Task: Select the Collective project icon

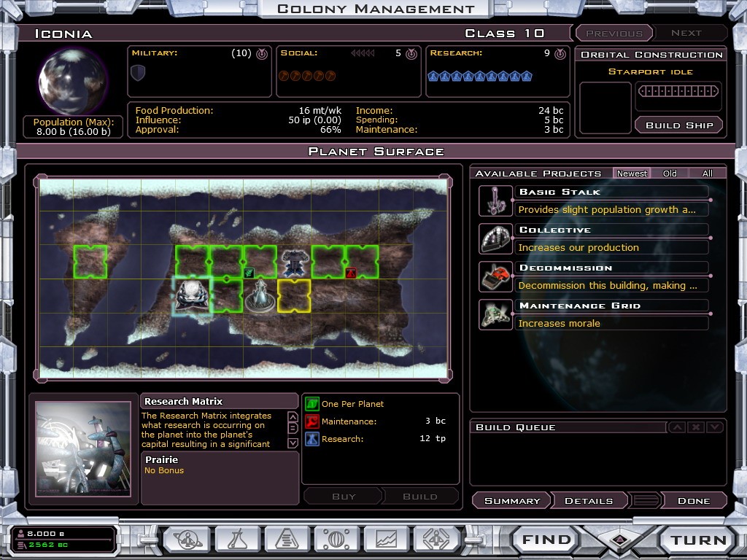Action: coord(495,238)
